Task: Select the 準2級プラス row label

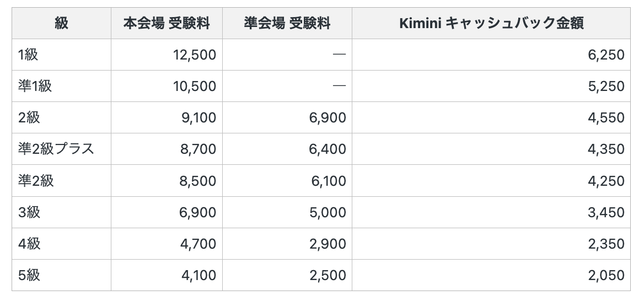Action: [56, 149]
